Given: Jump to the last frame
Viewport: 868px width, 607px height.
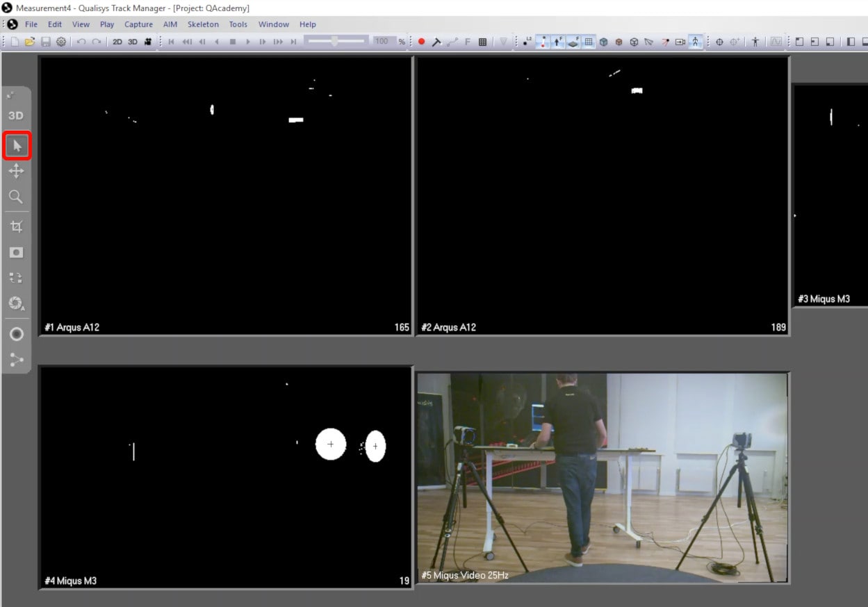Looking at the screenshot, I should tap(293, 42).
